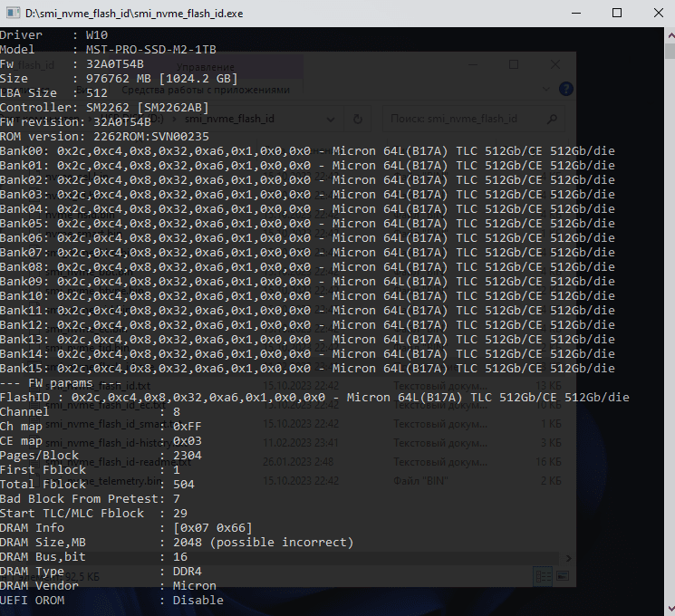Click the console scrollbar down arrow
Viewport: 675px width, 616px height.
(670, 608)
